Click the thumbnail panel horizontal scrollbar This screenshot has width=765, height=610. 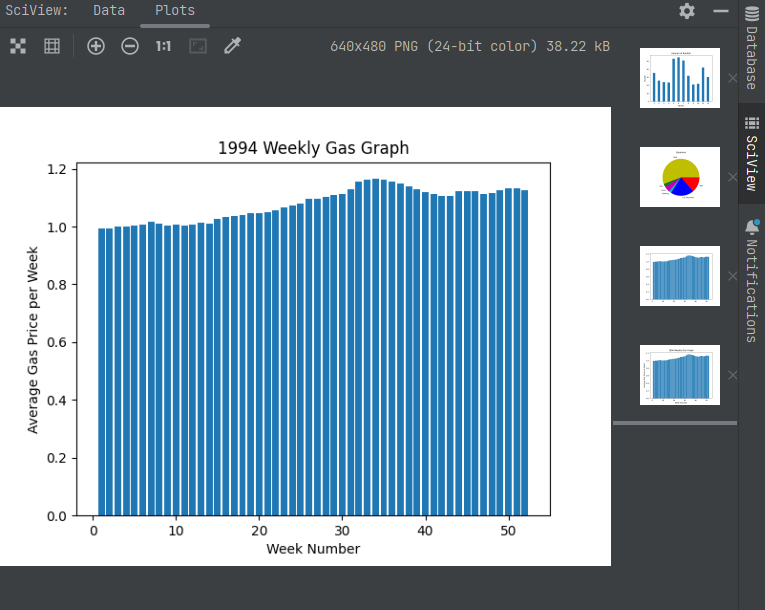(x=675, y=423)
